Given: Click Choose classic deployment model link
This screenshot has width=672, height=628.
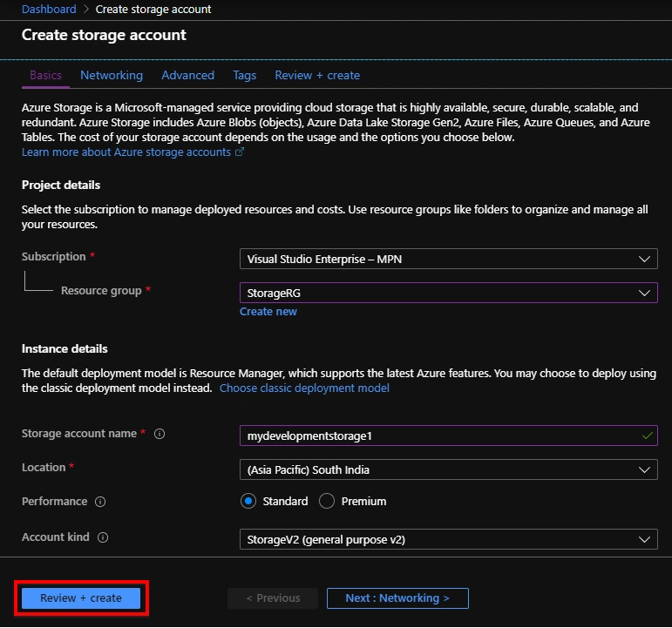Looking at the screenshot, I should tap(304, 388).
